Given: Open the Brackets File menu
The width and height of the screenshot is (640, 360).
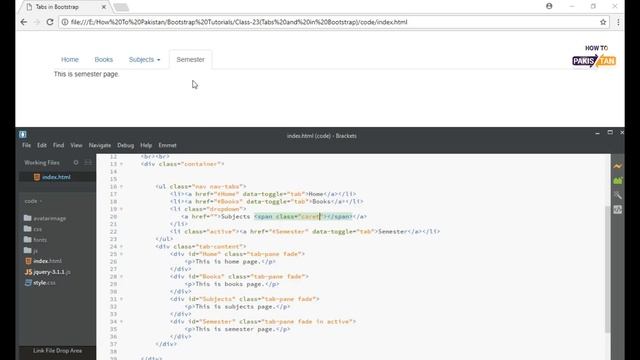Looking at the screenshot, I should point(27,145).
